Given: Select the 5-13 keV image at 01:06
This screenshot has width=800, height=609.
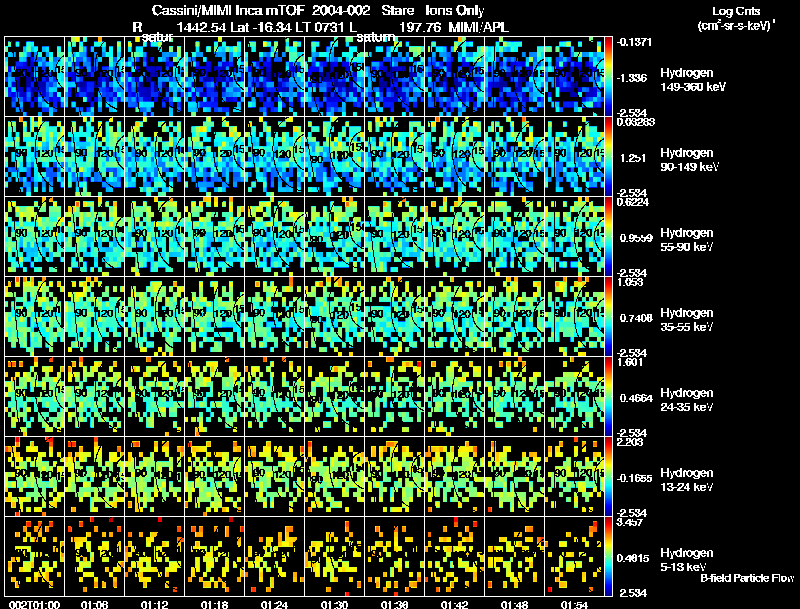Looking at the screenshot, I should point(95,556).
